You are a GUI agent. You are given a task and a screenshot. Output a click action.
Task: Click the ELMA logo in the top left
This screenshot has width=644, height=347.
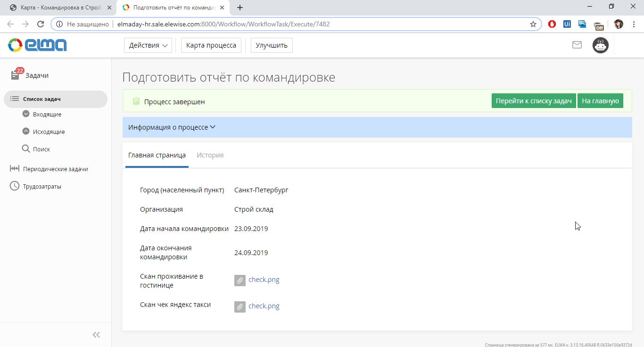point(36,45)
